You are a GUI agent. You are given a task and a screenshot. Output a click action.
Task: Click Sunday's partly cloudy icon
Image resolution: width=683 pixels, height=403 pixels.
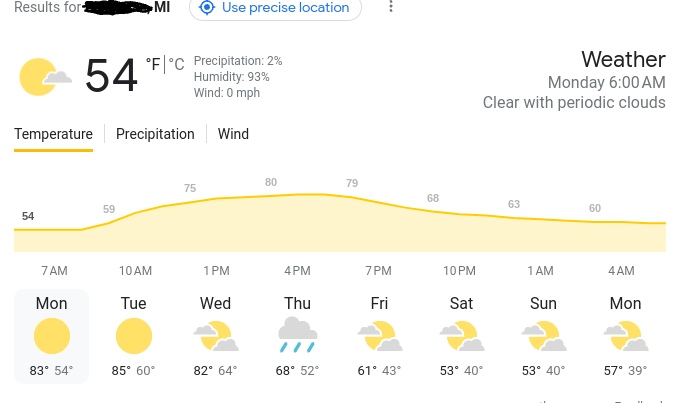point(544,336)
